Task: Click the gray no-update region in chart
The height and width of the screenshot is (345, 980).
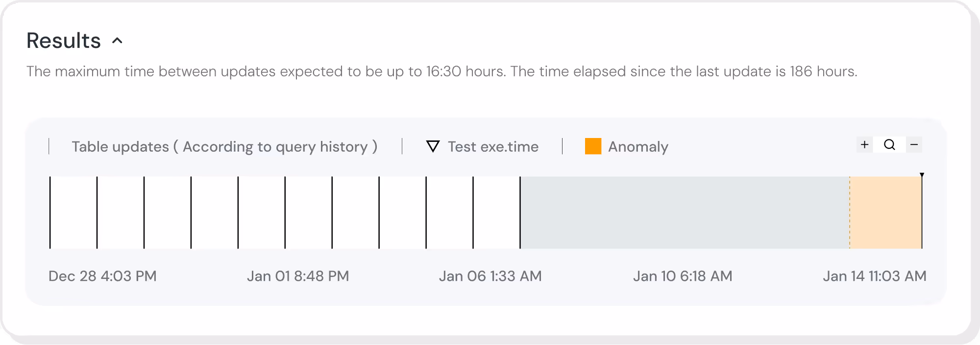Action: pyautogui.click(x=684, y=213)
